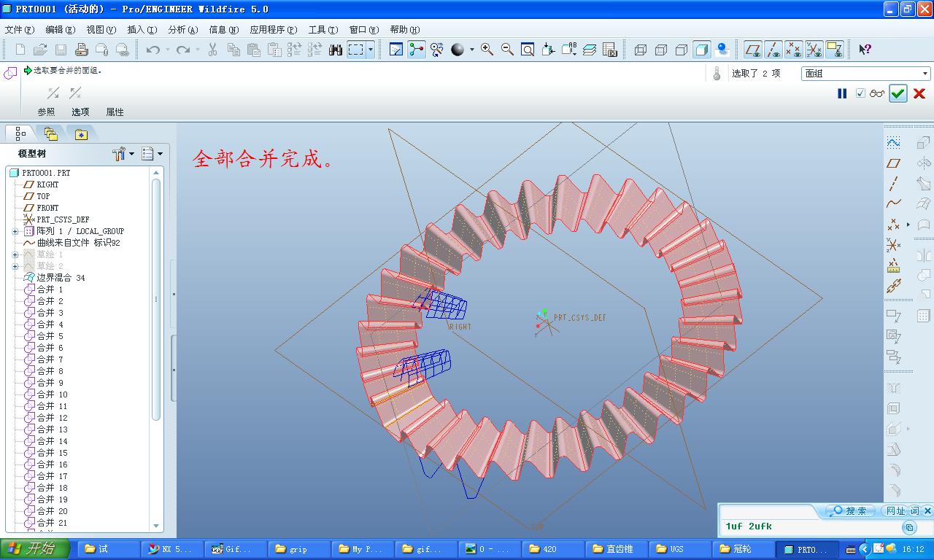Toggle datum points display
Screen dimensions: 934x560
[x=794, y=50]
